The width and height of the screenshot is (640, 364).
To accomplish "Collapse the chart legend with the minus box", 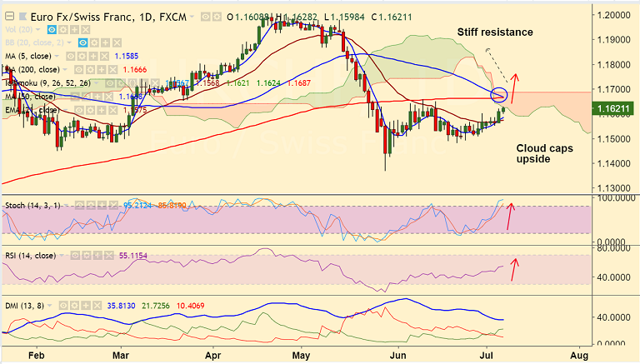I will [9, 17].
